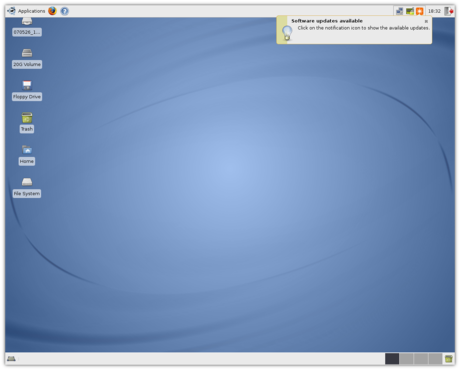Click the green system tray applet icon

410,11
